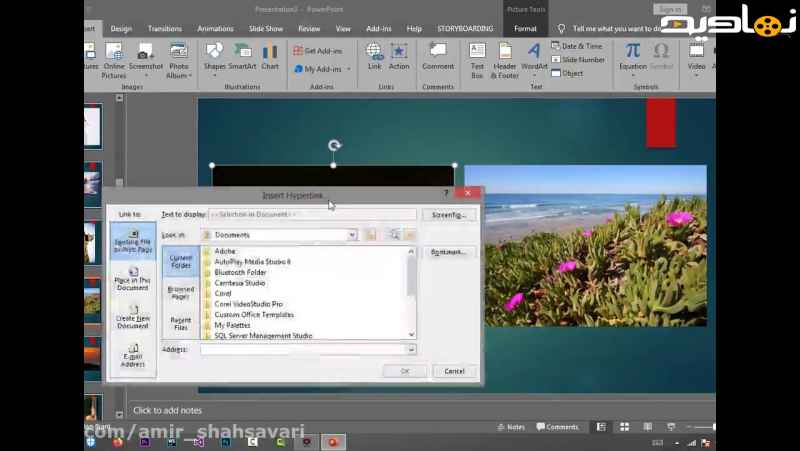Insert a SmartArt graphic

242,57
